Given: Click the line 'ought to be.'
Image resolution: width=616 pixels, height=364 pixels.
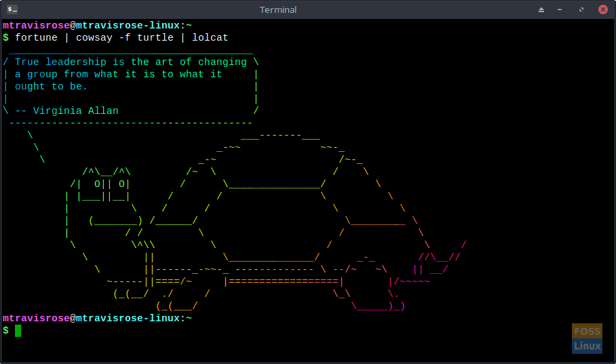Looking at the screenshot, I should [51, 86].
